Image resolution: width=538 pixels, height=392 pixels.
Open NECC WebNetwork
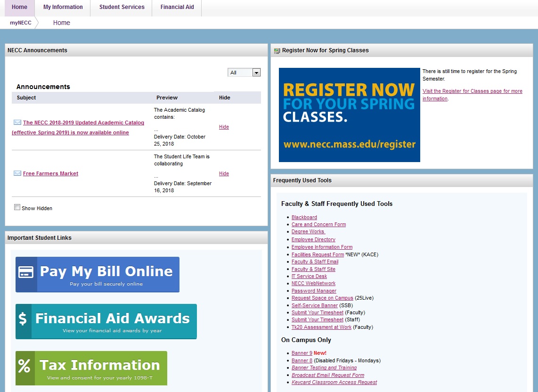coord(313,284)
